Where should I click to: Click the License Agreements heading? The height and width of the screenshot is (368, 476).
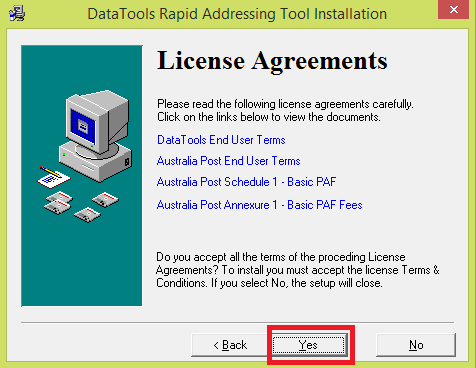[272, 61]
